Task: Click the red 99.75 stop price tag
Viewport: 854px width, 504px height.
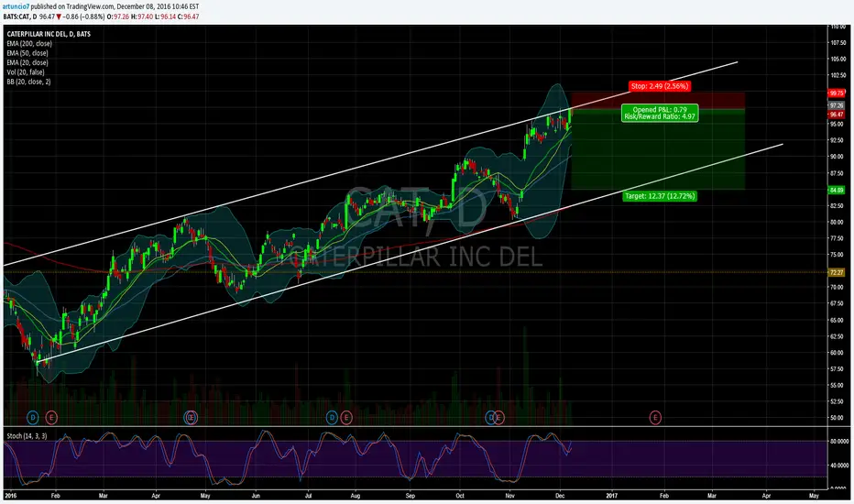Action: 837,93
